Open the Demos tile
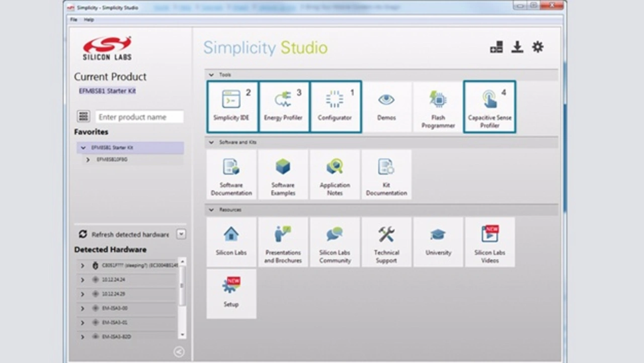 tap(386, 107)
